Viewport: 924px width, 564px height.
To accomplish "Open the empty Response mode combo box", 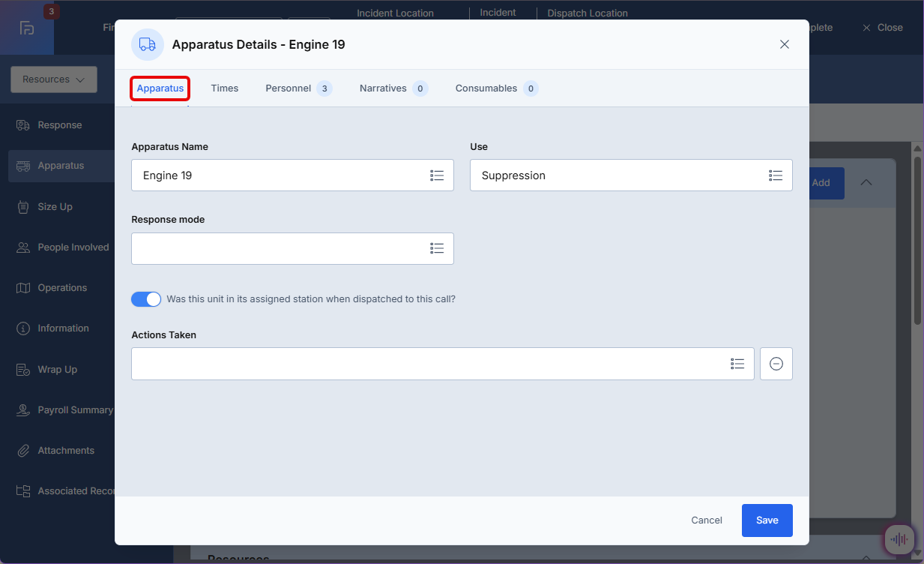I will click(292, 248).
